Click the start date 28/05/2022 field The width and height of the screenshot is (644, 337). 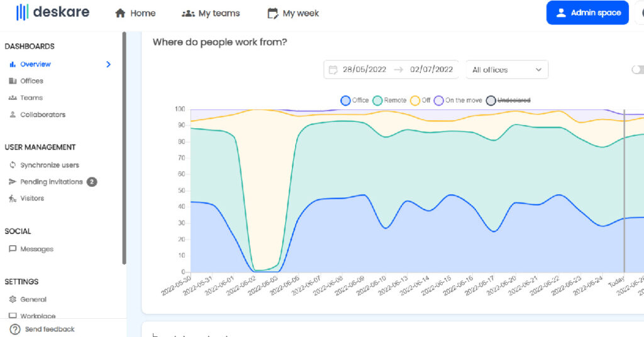(364, 70)
